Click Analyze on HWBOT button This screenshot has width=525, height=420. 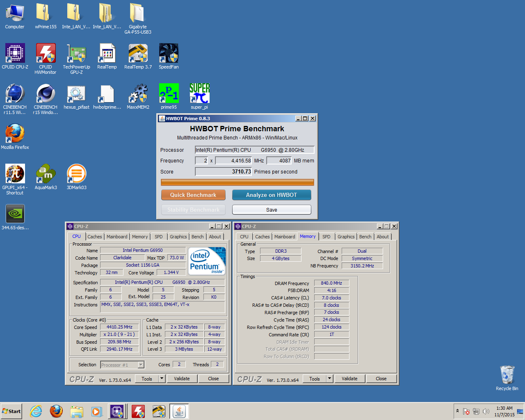(x=272, y=195)
